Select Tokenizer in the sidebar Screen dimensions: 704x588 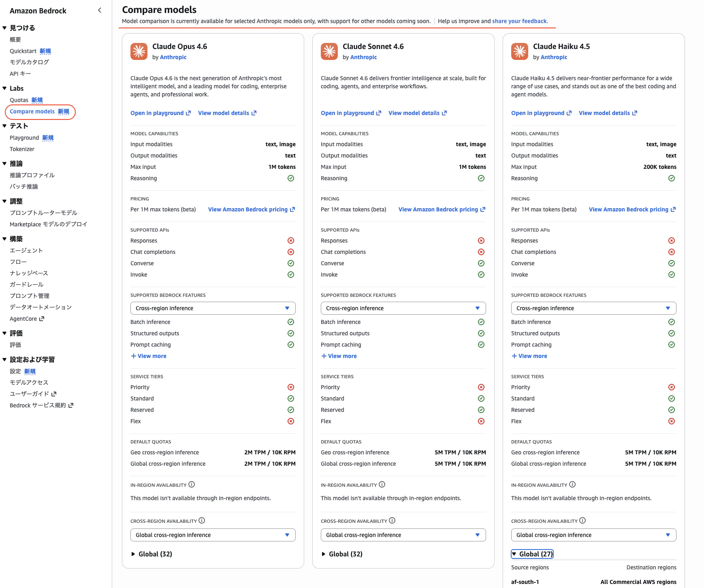22,149
